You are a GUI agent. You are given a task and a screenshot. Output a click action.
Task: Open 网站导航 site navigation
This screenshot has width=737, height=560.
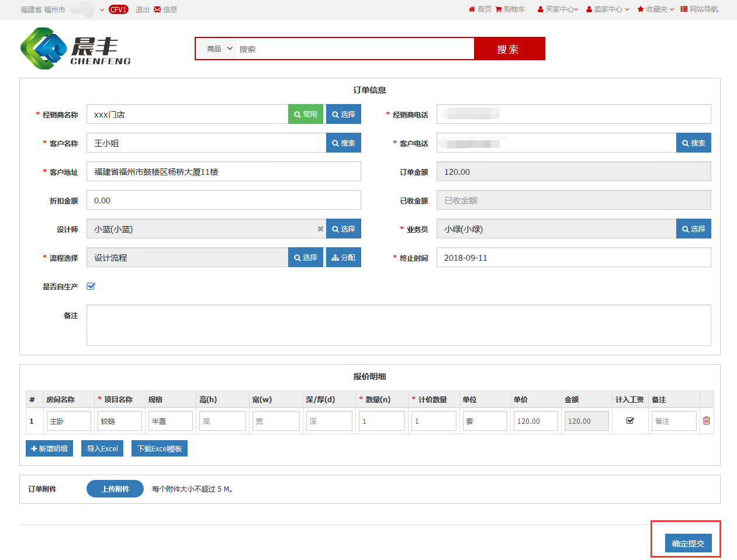tap(699, 9)
